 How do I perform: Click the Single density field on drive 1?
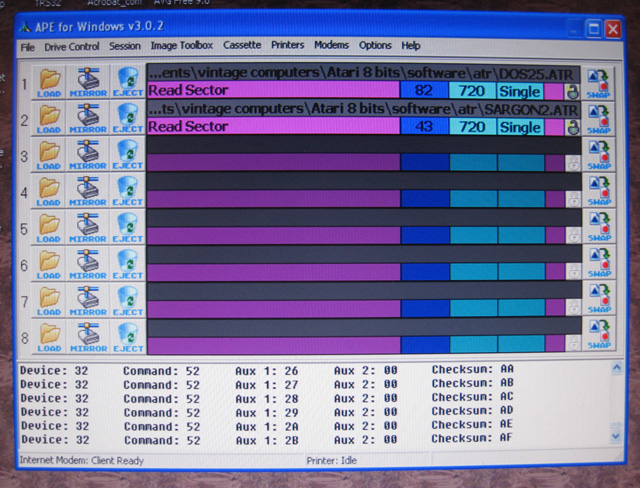click(520, 91)
